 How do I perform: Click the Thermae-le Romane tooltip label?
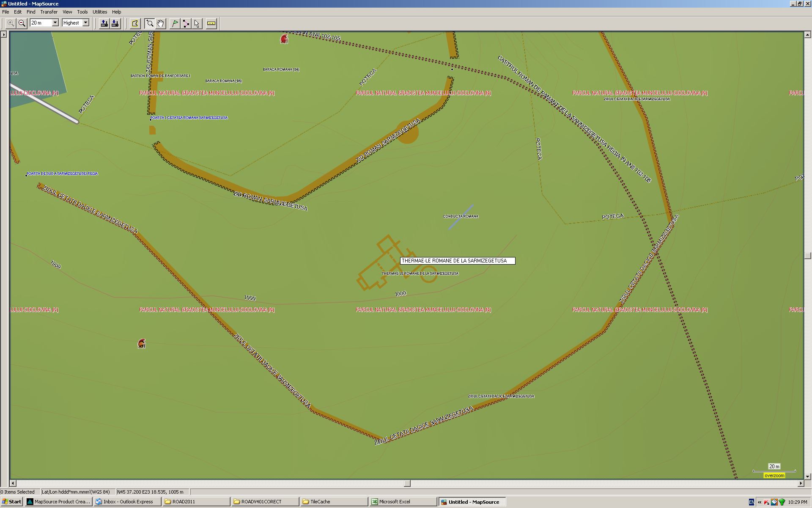coord(458,261)
